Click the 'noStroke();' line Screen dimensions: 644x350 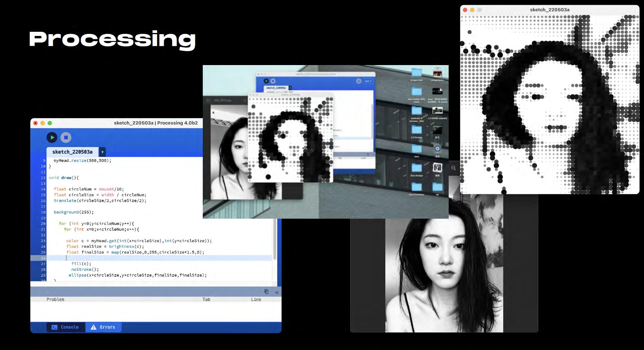tap(85, 269)
